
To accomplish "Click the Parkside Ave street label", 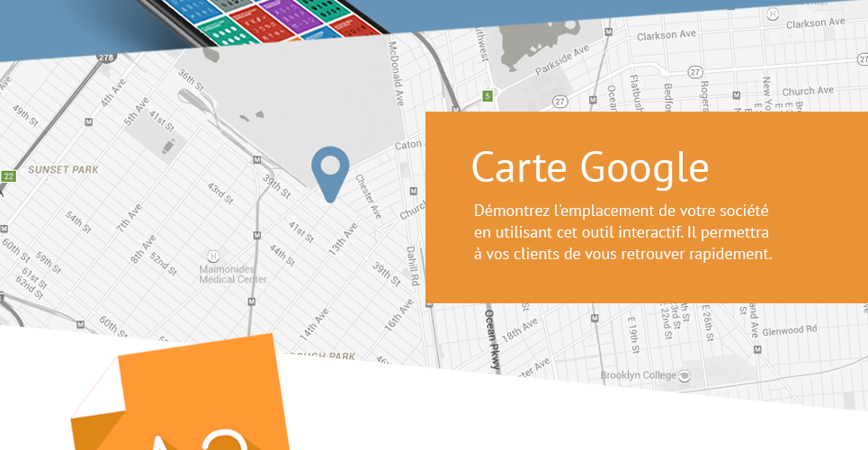I will click(562, 61).
